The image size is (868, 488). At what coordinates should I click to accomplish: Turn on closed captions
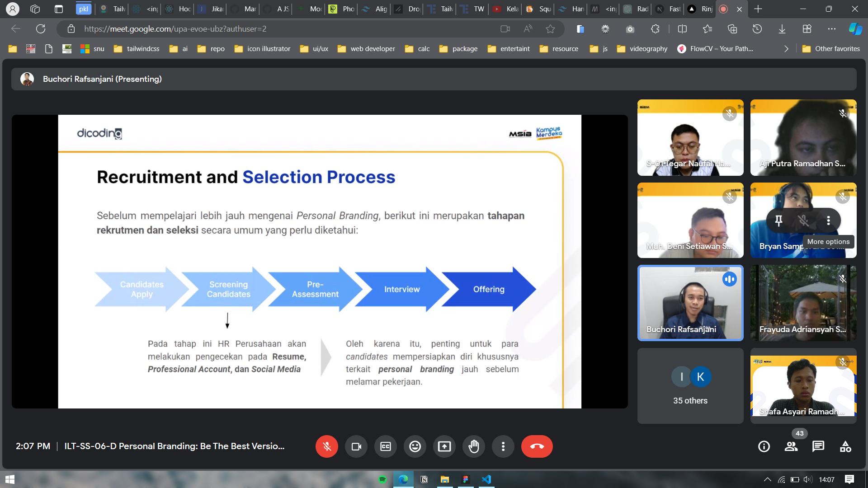tap(386, 446)
